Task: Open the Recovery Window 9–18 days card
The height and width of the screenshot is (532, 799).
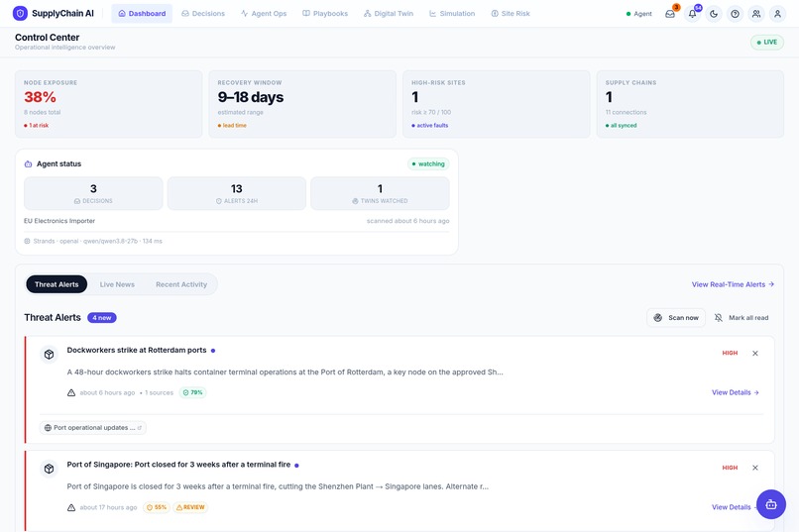Action: [x=302, y=104]
